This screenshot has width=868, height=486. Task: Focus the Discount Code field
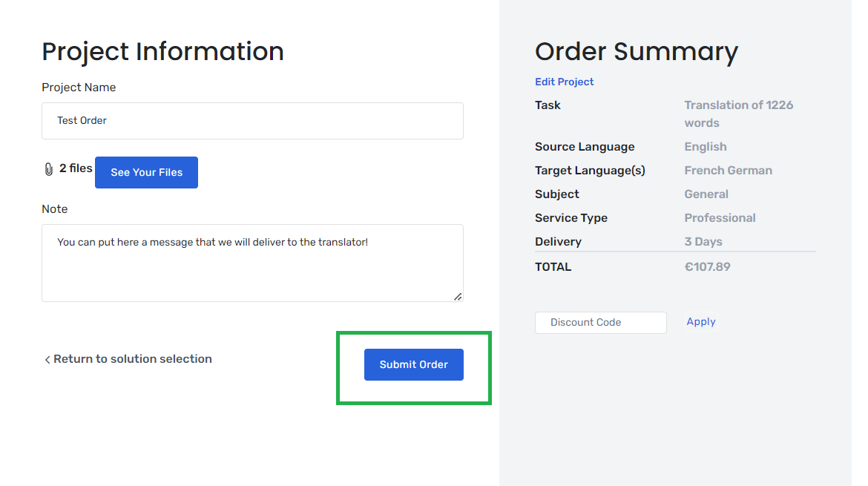pos(601,322)
